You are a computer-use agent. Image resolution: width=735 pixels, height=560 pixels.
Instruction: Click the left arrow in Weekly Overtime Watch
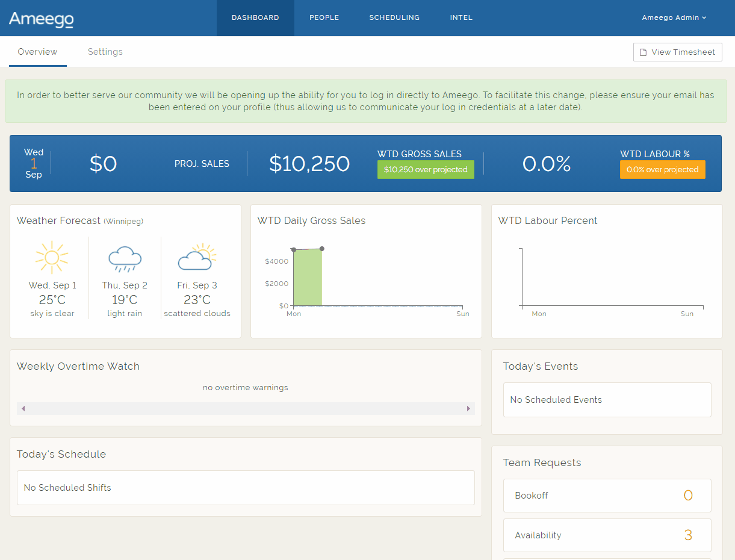(23, 409)
